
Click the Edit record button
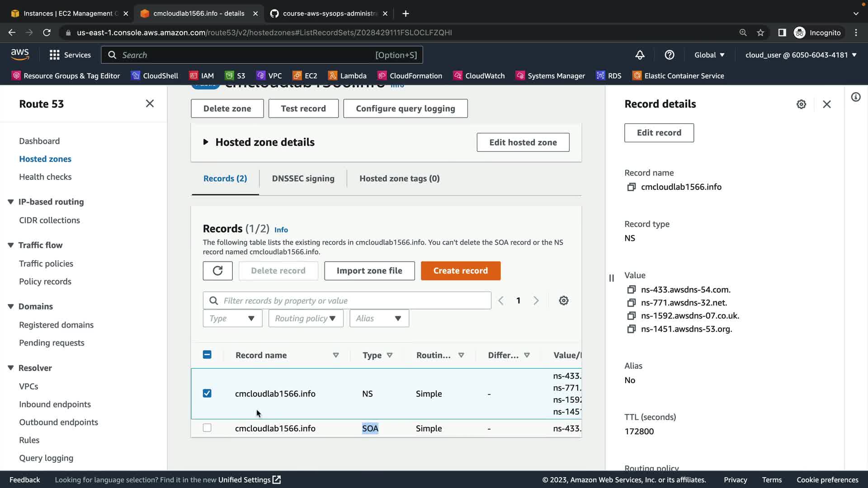tap(659, 133)
